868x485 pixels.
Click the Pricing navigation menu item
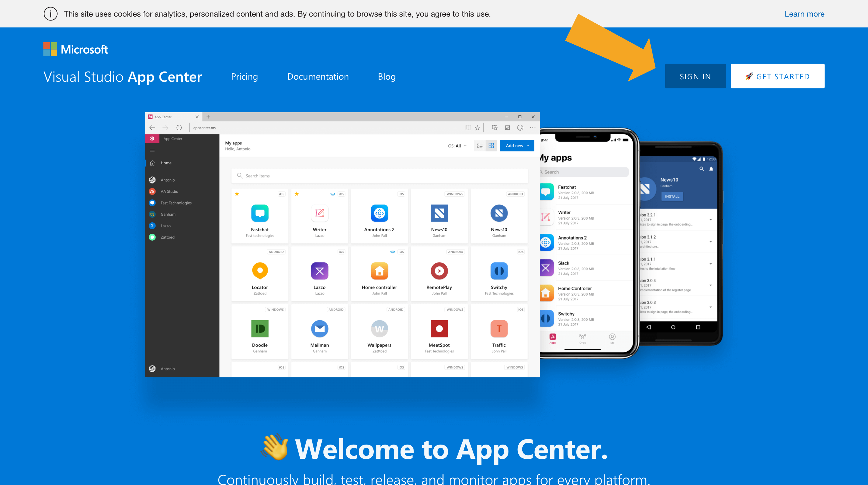point(244,76)
